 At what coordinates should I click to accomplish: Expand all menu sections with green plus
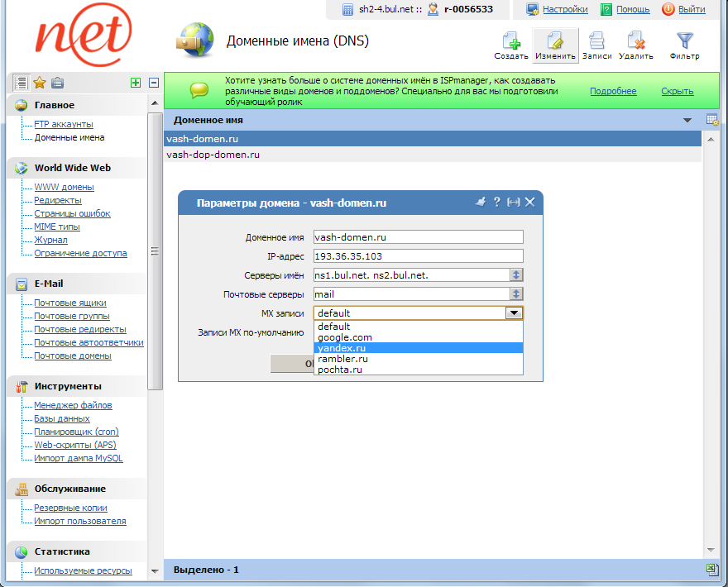[x=136, y=83]
